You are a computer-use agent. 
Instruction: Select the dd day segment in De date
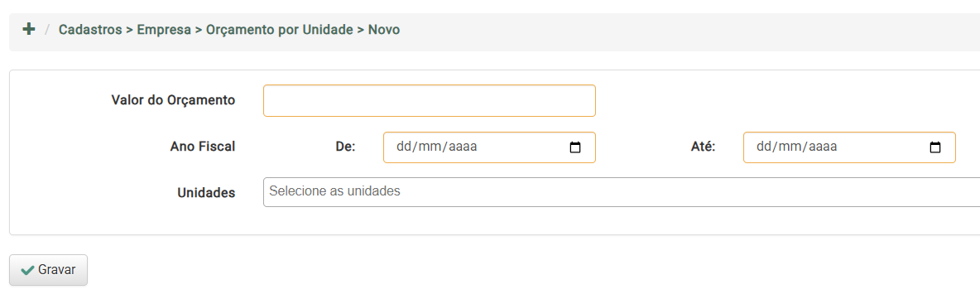(x=402, y=147)
